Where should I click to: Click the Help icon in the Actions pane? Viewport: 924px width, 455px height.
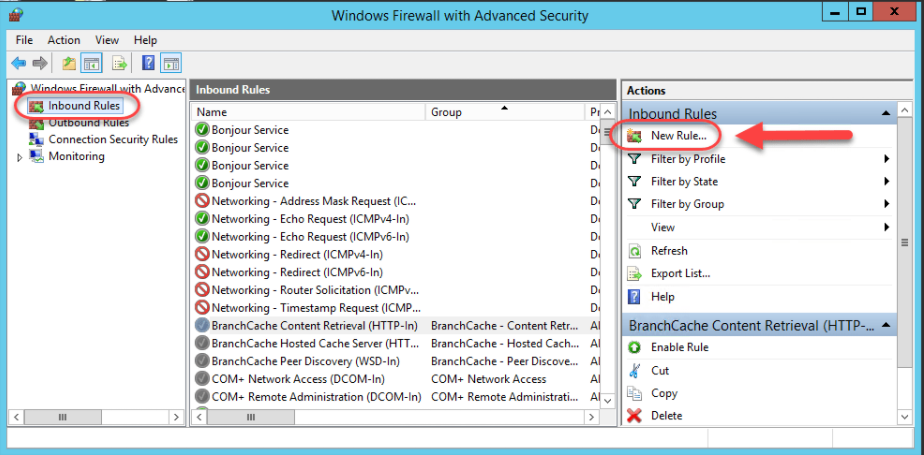635,296
